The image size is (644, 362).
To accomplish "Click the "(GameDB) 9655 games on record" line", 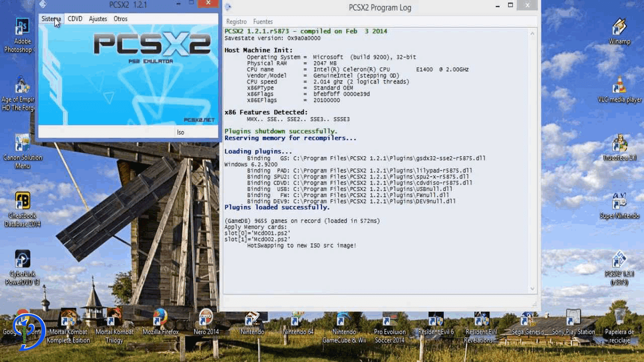I will click(302, 221).
